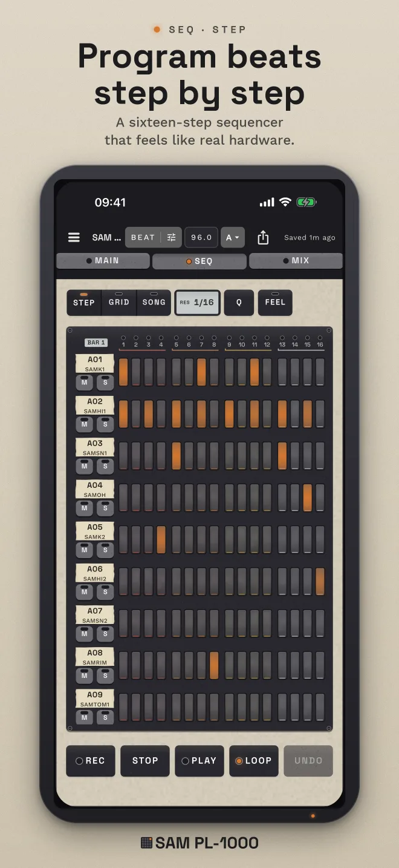Select SONG sequencer mode
This screenshot has width=399, height=868.
pos(154,302)
